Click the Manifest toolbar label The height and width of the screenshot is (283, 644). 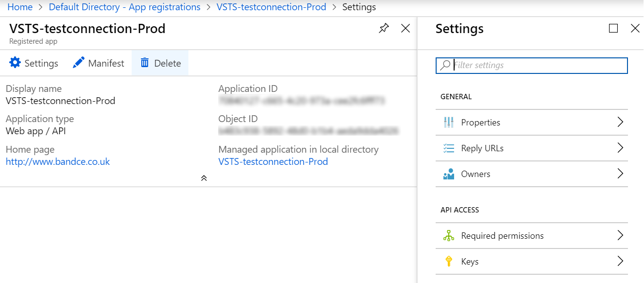click(106, 63)
